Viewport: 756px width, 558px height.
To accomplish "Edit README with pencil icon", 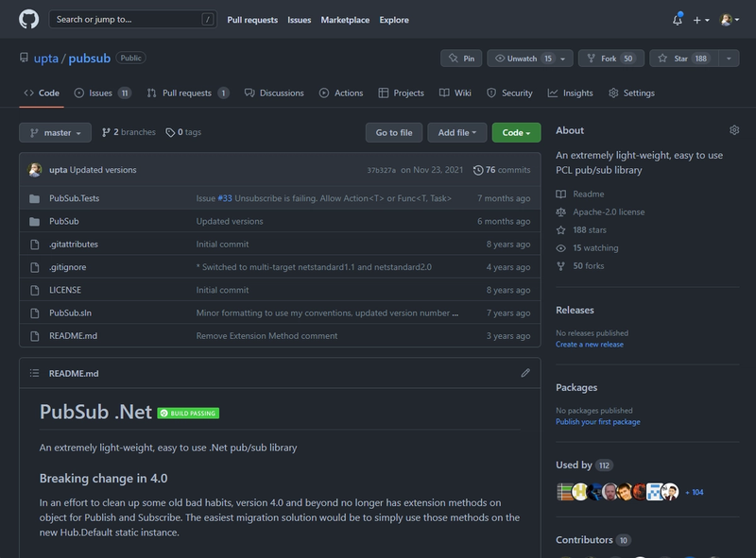I will point(525,373).
